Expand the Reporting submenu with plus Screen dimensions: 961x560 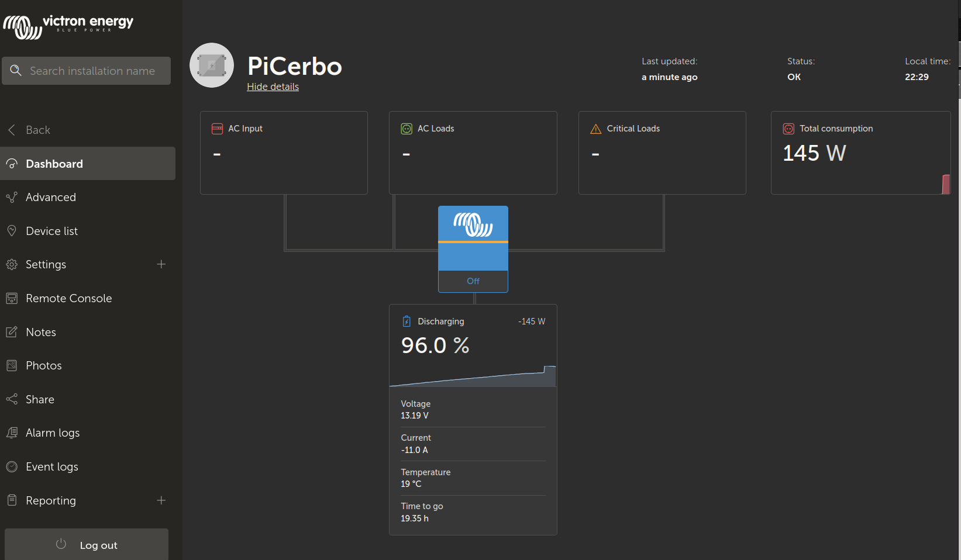[x=161, y=500]
